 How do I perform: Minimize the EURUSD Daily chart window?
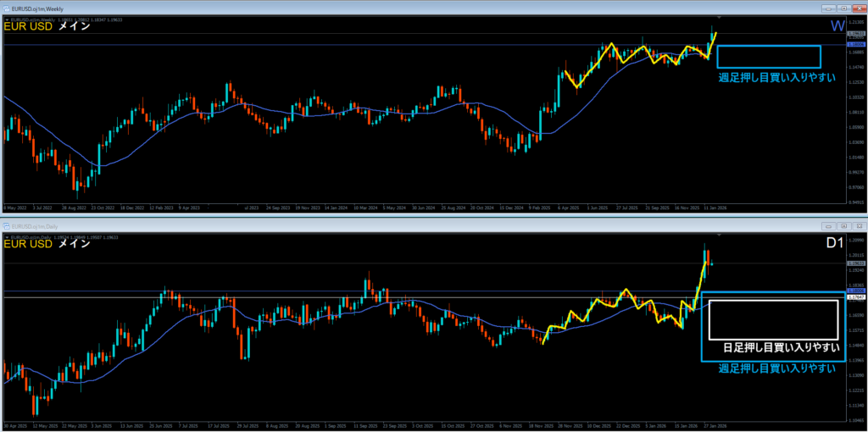pos(826,226)
